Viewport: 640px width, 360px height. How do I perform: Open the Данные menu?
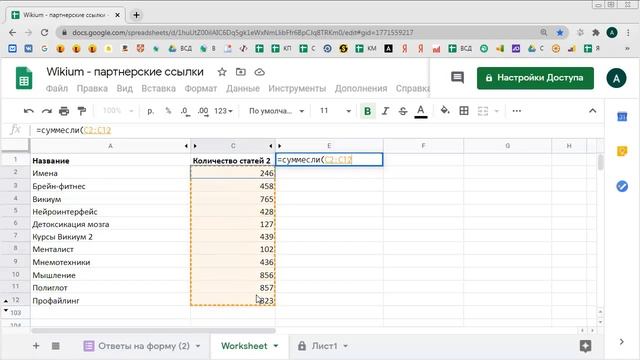(x=243, y=89)
